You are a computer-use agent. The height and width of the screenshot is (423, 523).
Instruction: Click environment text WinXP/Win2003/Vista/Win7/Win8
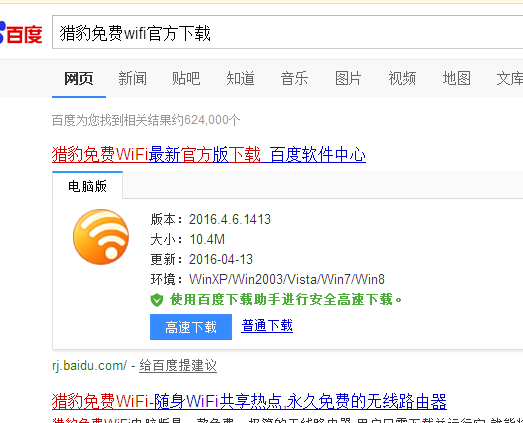(287, 280)
